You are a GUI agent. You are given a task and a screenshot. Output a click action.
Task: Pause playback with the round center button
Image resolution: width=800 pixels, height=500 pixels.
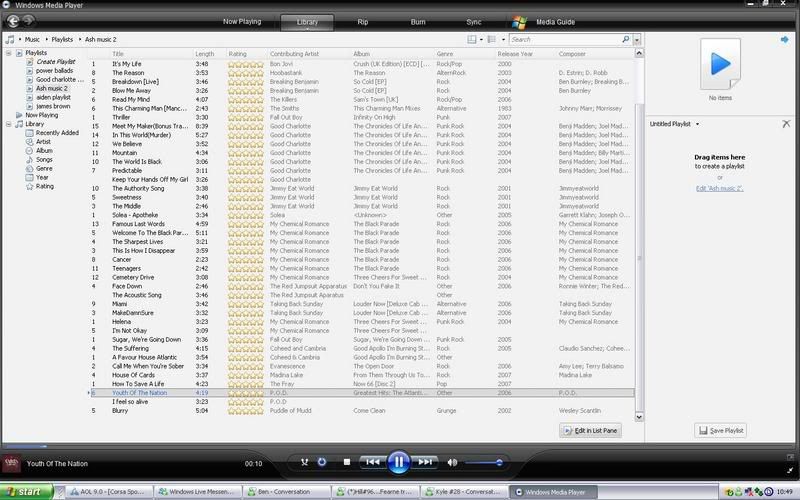pyautogui.click(x=397, y=462)
